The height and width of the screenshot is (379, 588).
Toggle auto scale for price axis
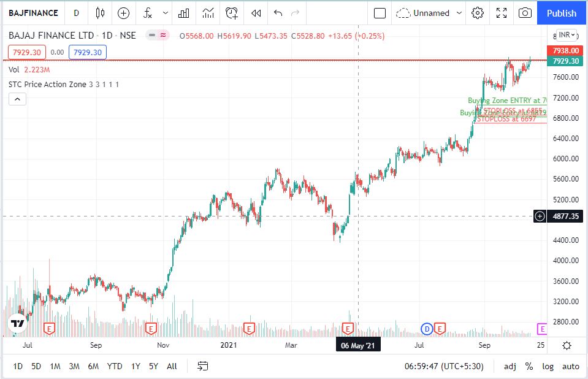click(570, 366)
